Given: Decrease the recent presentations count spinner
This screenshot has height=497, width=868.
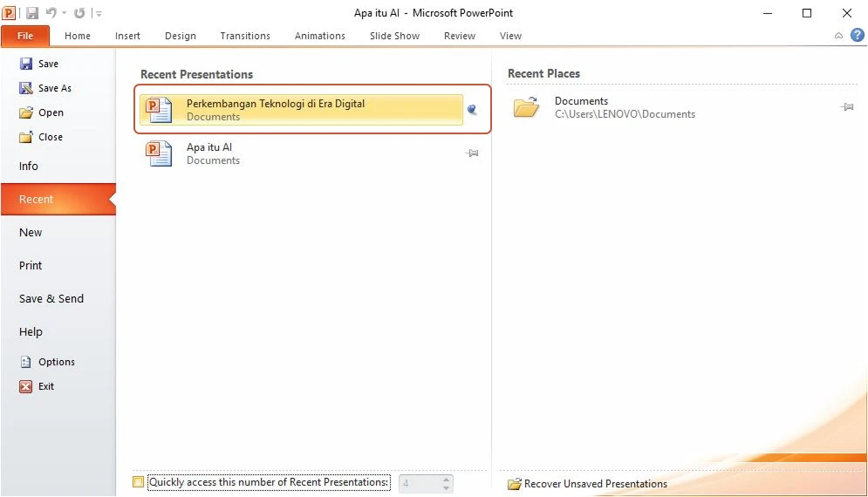Looking at the screenshot, I should [x=446, y=488].
